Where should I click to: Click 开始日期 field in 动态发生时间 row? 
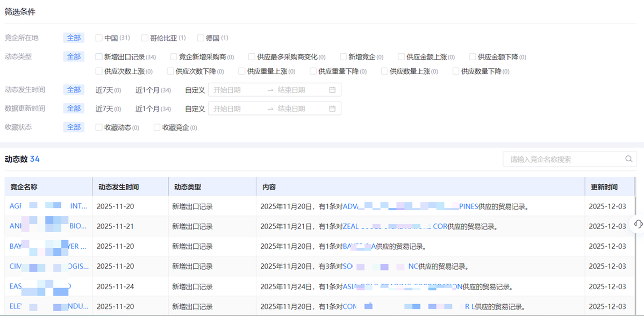tap(237, 90)
